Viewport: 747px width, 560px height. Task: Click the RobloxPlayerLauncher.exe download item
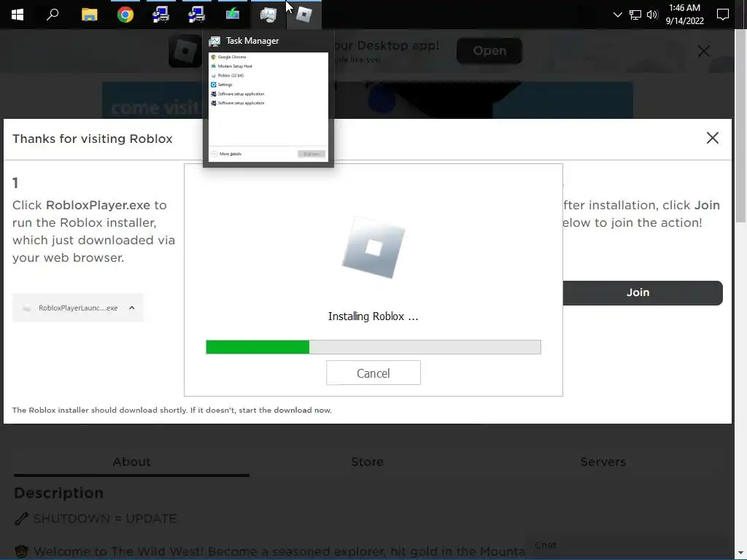(x=77, y=308)
